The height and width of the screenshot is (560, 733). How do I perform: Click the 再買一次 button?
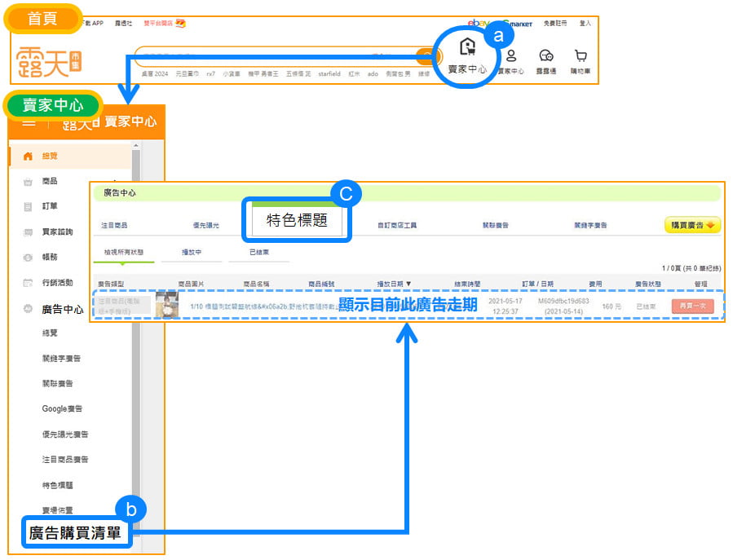pos(692,306)
